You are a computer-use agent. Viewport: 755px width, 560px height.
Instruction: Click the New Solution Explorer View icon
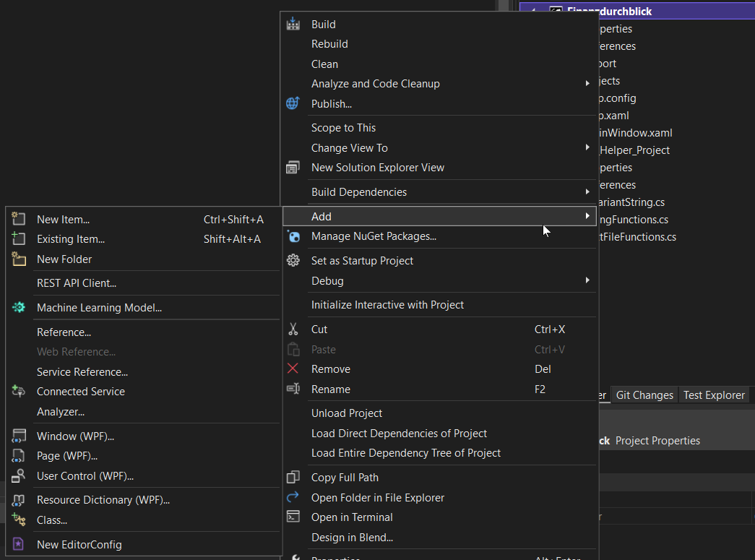[x=293, y=167]
